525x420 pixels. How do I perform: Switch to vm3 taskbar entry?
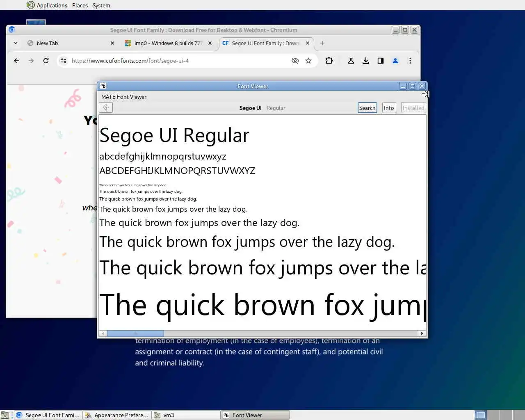(x=186, y=415)
